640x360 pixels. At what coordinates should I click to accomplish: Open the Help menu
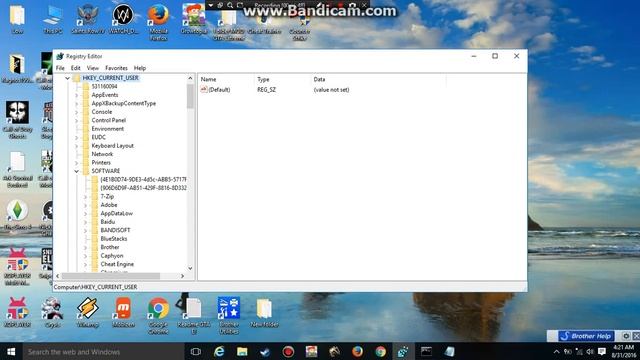(x=140, y=68)
